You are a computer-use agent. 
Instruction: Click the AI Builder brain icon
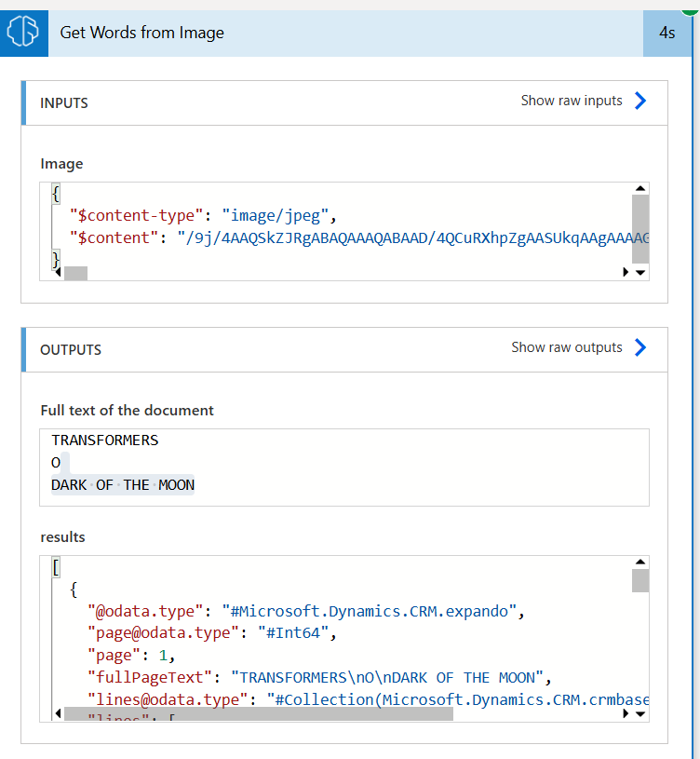[x=23, y=32]
